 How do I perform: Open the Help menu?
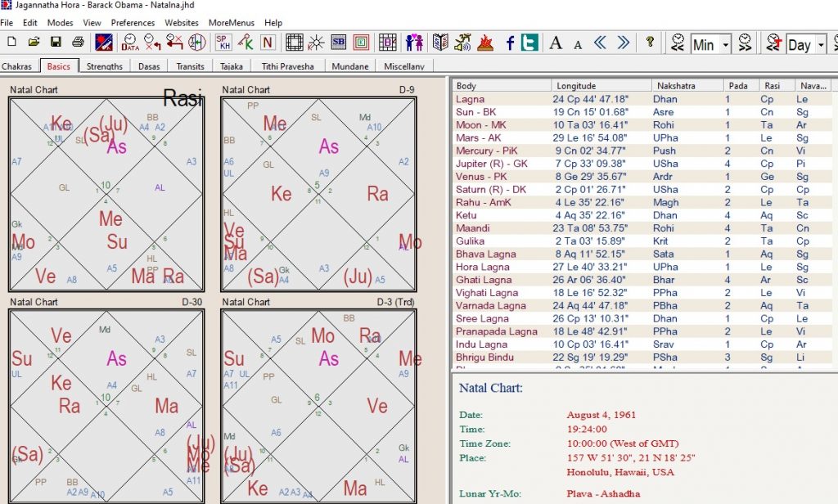coord(273,22)
